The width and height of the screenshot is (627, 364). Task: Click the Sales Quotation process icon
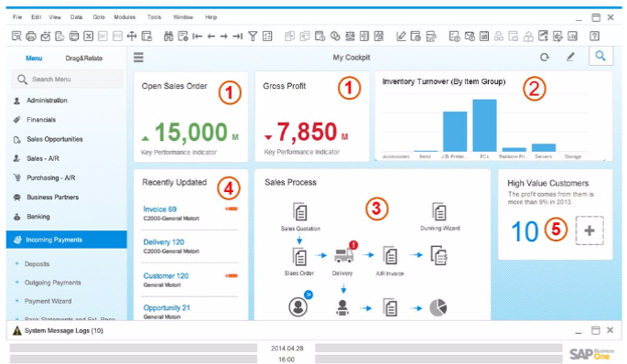[x=300, y=212]
